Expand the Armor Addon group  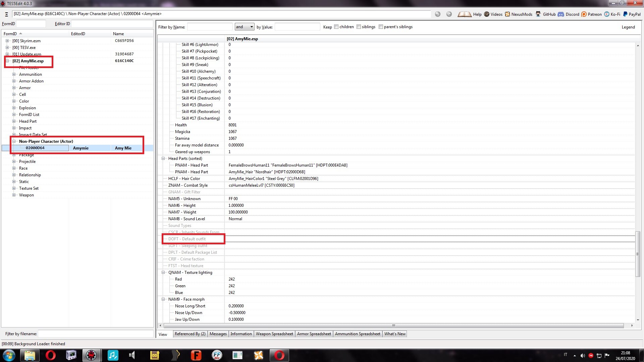point(14,81)
